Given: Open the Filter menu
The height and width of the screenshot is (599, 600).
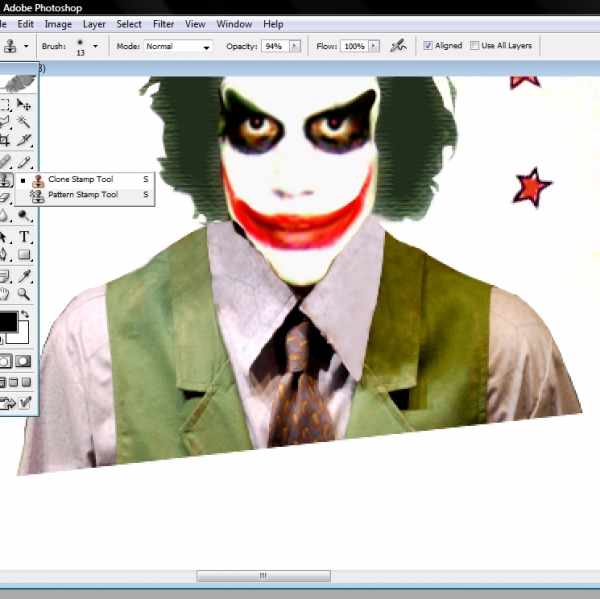Looking at the screenshot, I should click(x=163, y=24).
